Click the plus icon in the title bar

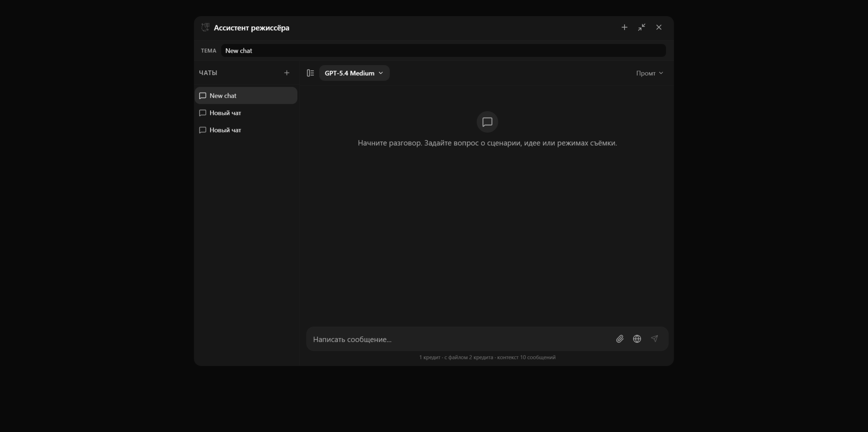pyautogui.click(x=624, y=27)
